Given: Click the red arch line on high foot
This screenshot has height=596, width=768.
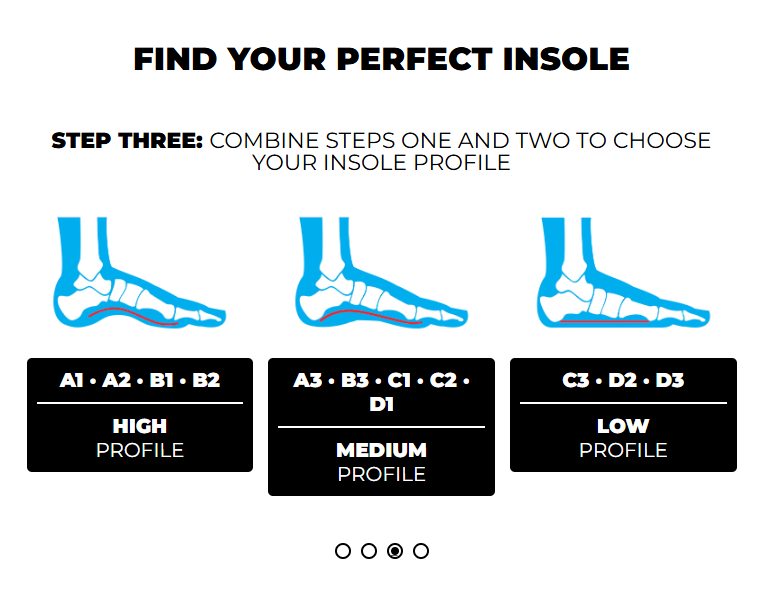Looking at the screenshot, I should (133, 316).
